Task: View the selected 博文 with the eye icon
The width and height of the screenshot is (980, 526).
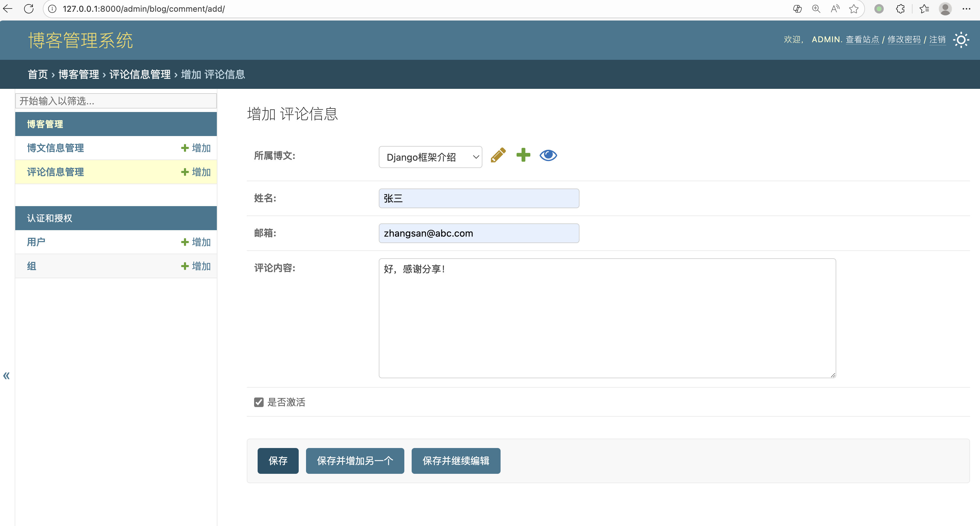Action: [548, 155]
